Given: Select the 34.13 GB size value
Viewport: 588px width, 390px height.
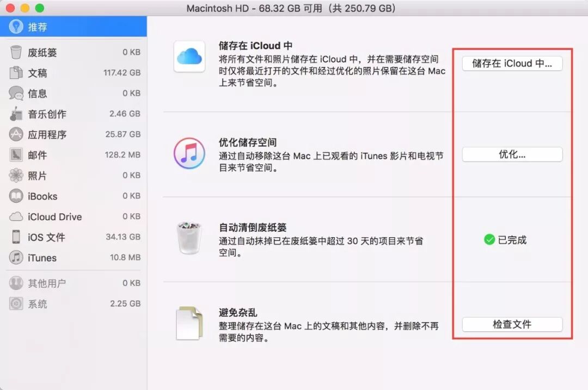Looking at the screenshot, I should coord(123,237).
